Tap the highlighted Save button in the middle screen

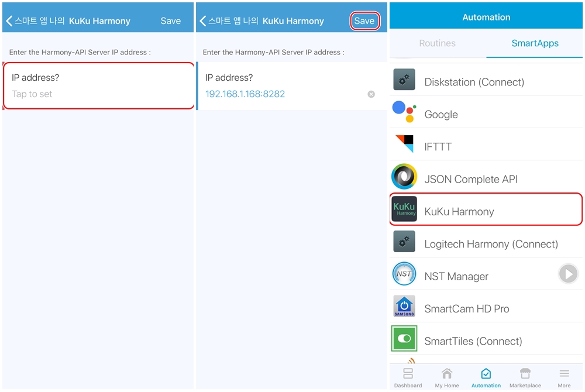tap(364, 21)
